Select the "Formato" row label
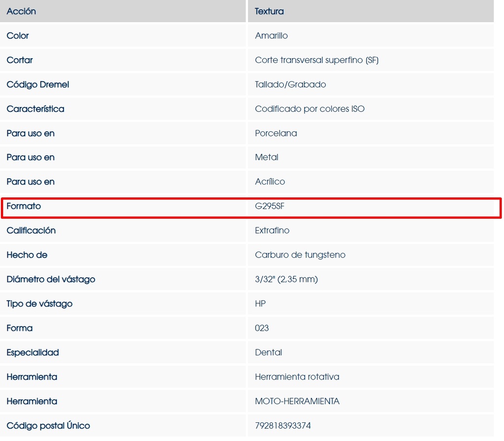The image size is (504, 441). coord(24,206)
